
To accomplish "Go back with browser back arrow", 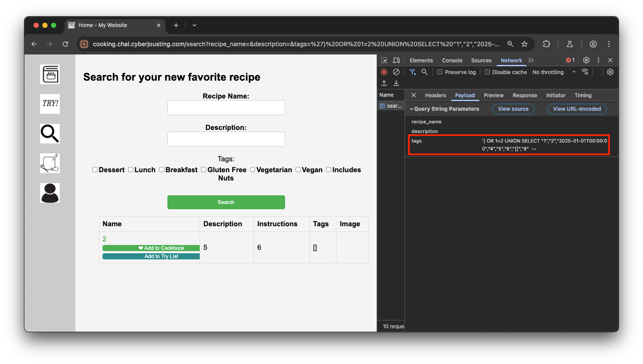I will (x=34, y=44).
